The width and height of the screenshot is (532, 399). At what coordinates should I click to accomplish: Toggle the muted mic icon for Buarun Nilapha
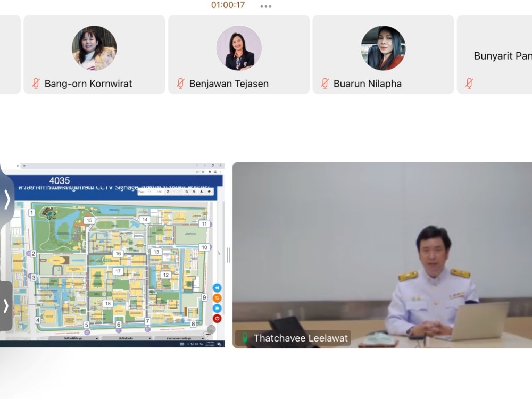(x=325, y=84)
